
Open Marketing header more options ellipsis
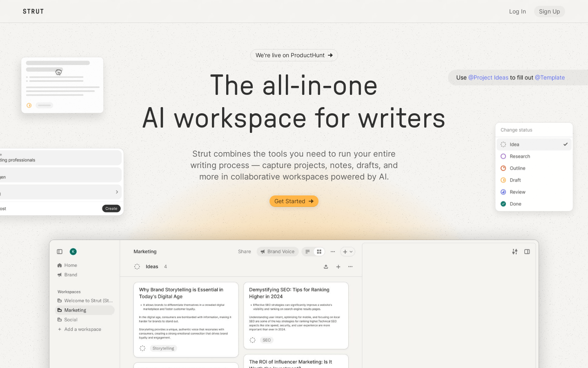coord(333,252)
